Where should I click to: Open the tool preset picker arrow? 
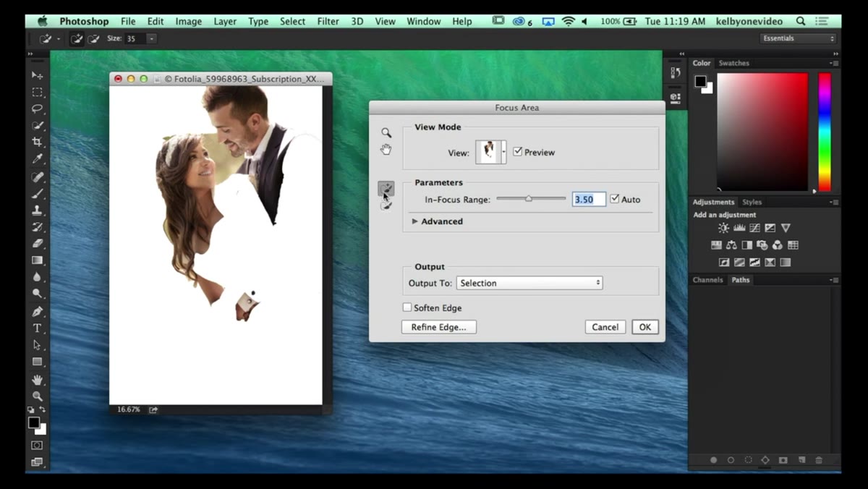pyautogui.click(x=59, y=38)
